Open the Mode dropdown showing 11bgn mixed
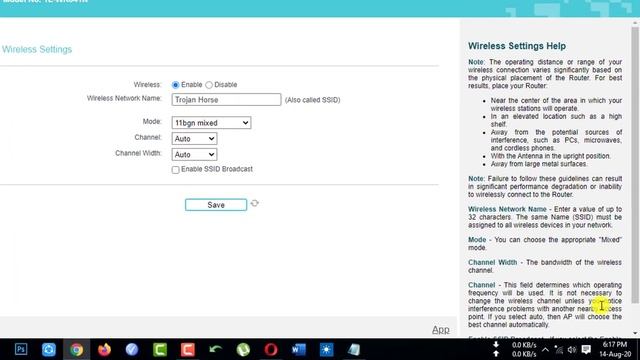 coord(211,123)
